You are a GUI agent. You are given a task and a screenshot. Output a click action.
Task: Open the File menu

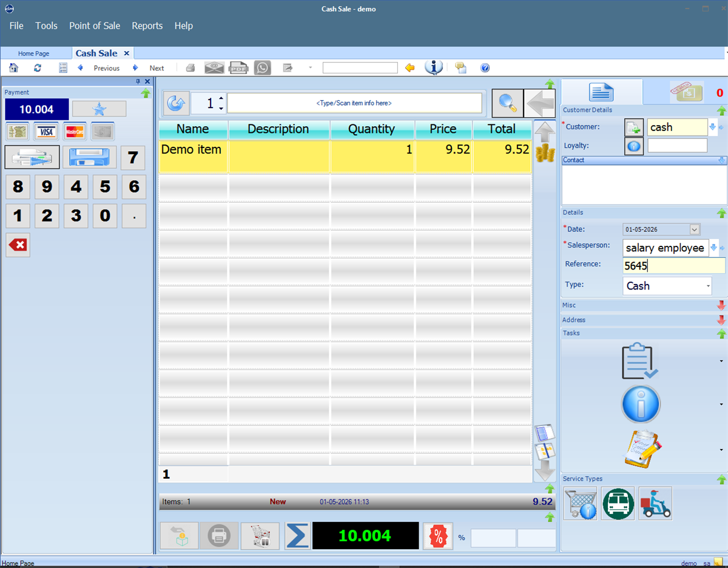(16, 25)
